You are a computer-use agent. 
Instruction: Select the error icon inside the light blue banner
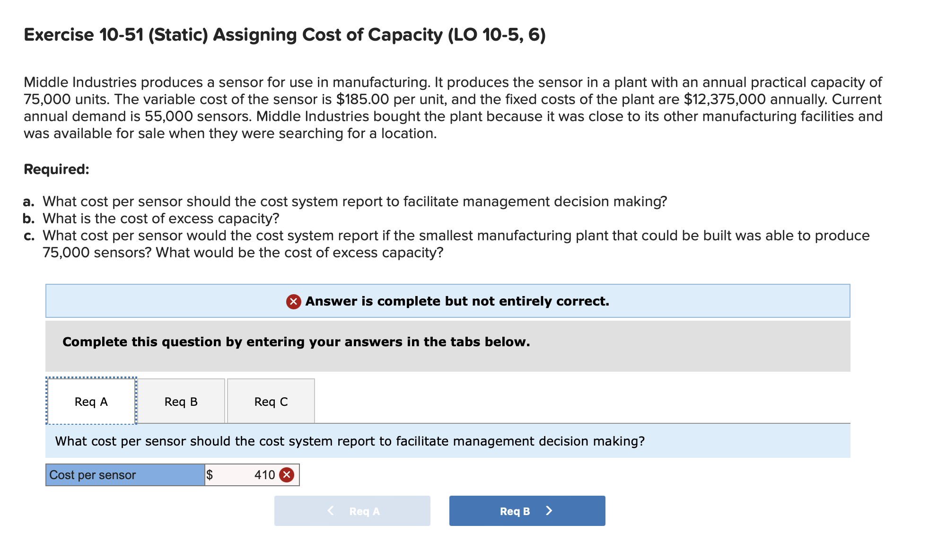point(295,301)
